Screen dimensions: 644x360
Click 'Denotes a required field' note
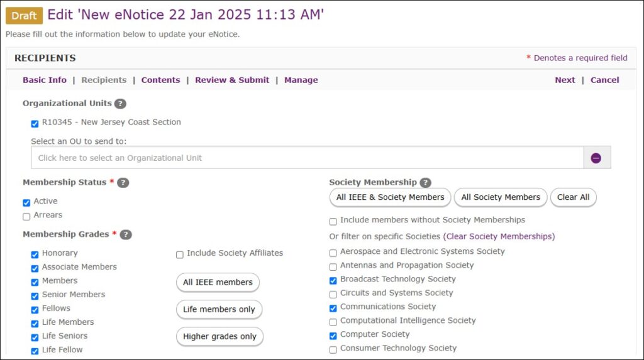[580, 58]
